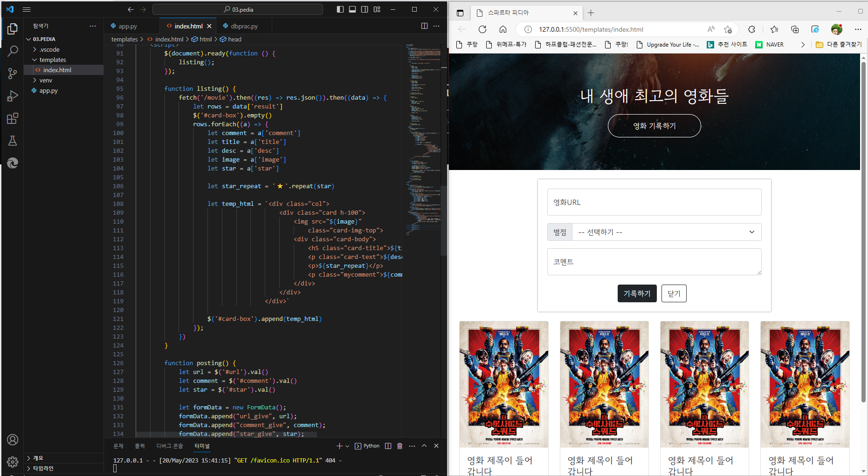Open app.py from the Explorer tree

[64, 90]
